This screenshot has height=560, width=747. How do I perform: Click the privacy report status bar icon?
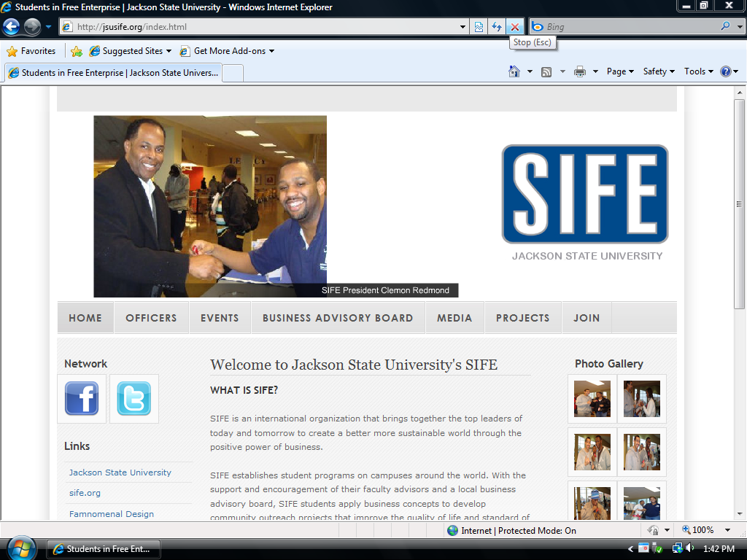pyautogui.click(x=653, y=530)
